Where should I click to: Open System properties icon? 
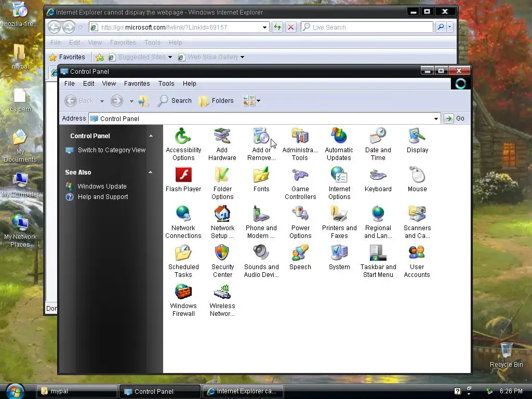(339, 258)
